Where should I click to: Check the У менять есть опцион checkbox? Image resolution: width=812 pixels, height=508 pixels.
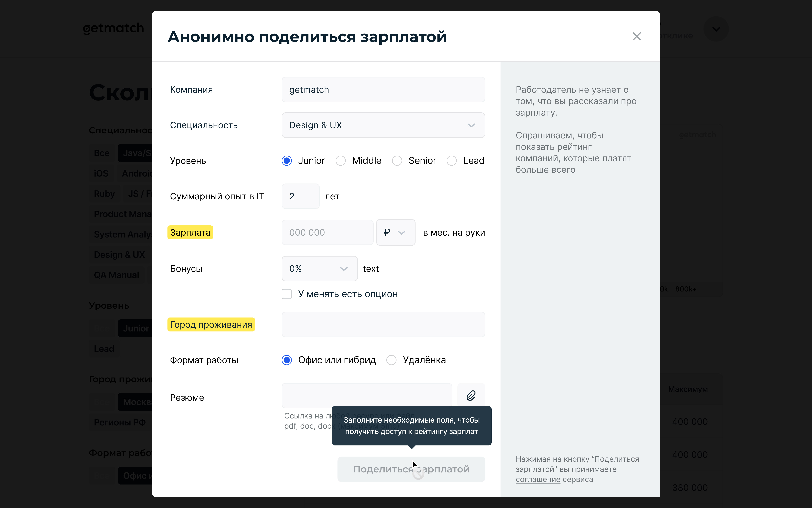(x=287, y=294)
